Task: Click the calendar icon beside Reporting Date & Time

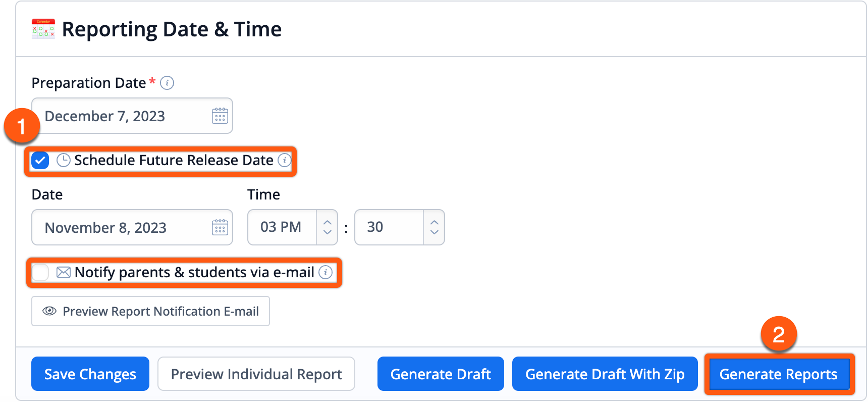Action: coord(43,29)
